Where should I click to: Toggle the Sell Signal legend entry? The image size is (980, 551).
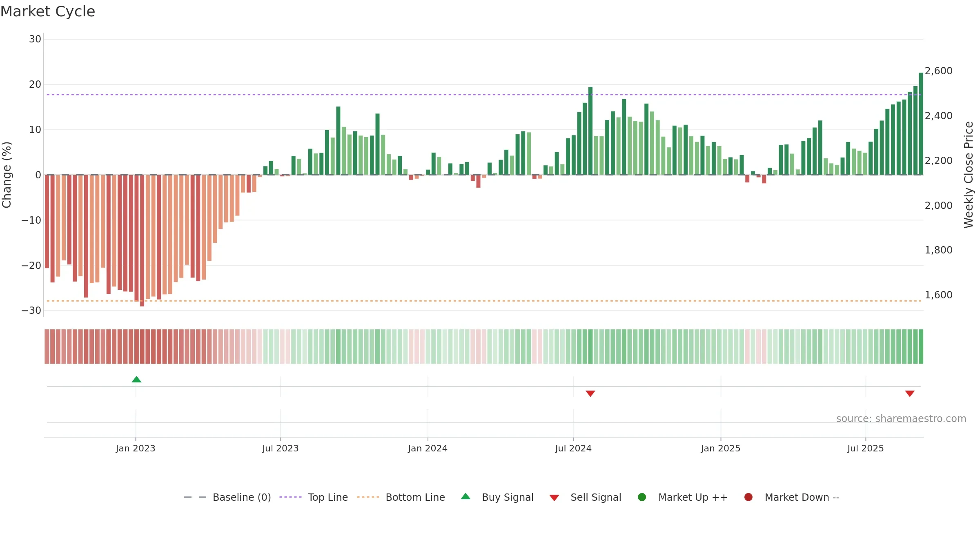[x=585, y=497]
